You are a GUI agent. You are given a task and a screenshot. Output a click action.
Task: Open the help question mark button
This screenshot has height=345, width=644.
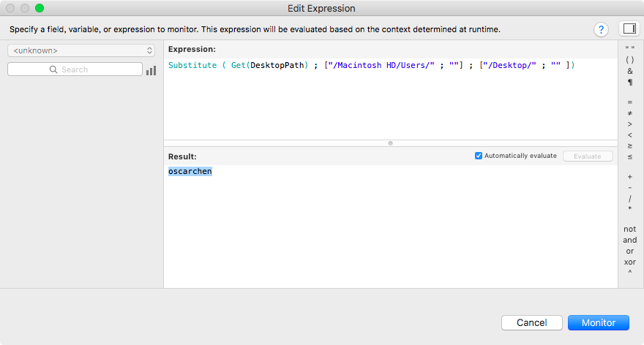601,29
